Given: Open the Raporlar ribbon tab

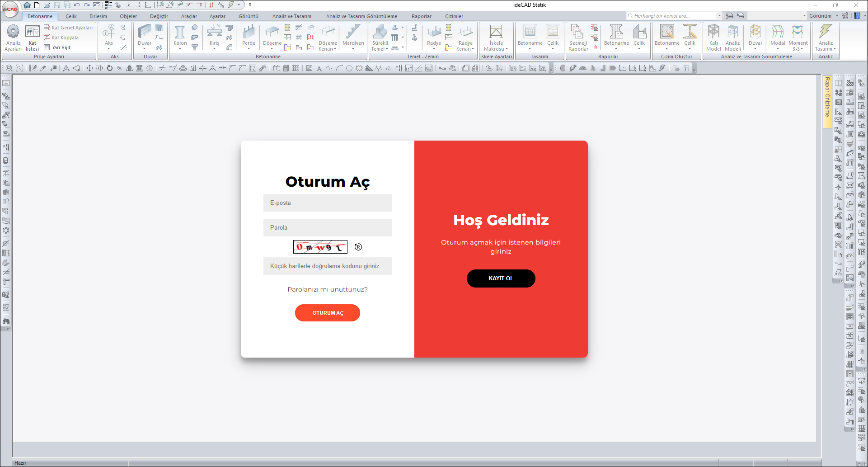Looking at the screenshot, I should 421,16.
